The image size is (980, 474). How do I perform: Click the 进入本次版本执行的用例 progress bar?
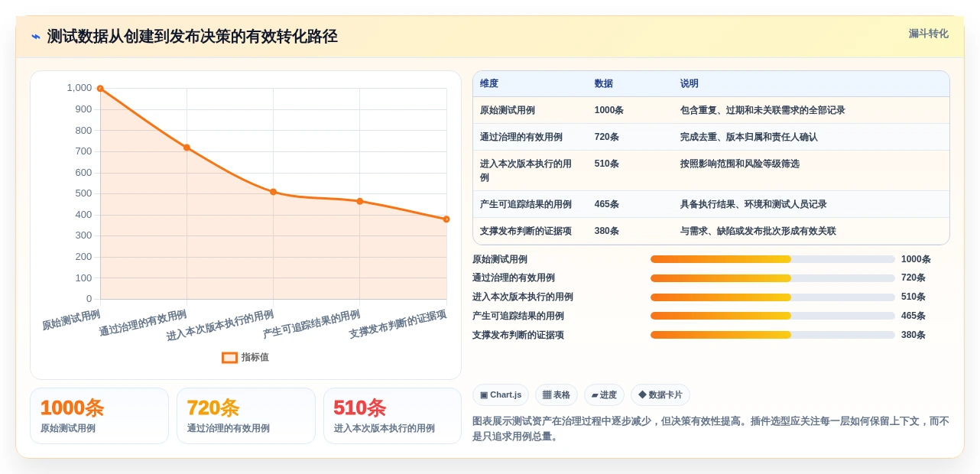pyautogui.click(x=773, y=297)
